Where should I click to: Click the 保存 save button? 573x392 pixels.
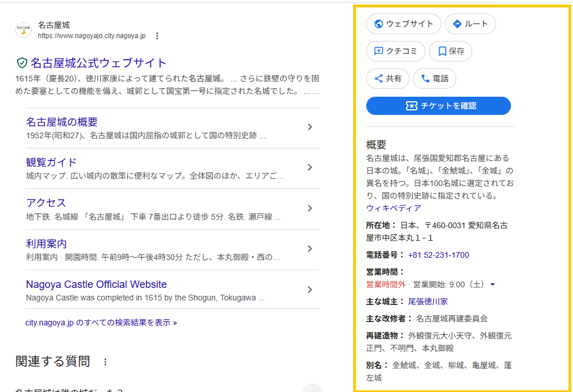(x=451, y=51)
